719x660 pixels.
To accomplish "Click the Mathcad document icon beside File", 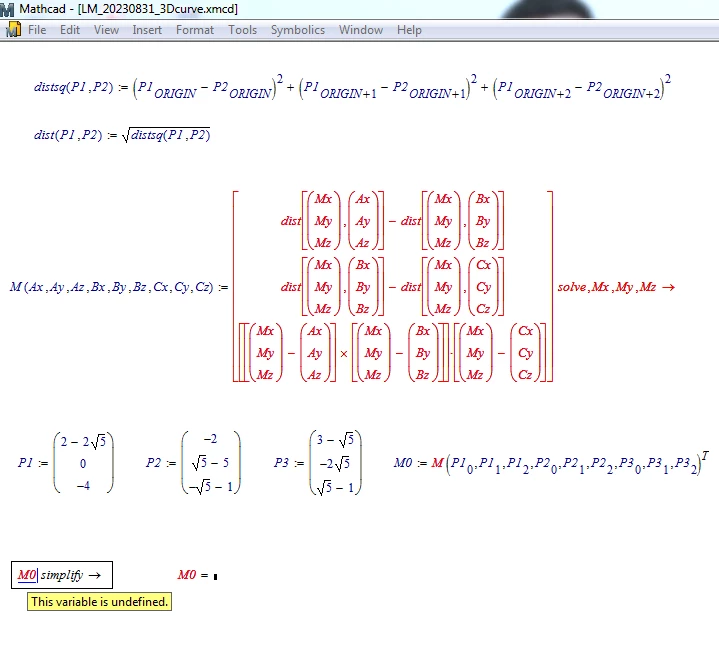I will [13, 29].
